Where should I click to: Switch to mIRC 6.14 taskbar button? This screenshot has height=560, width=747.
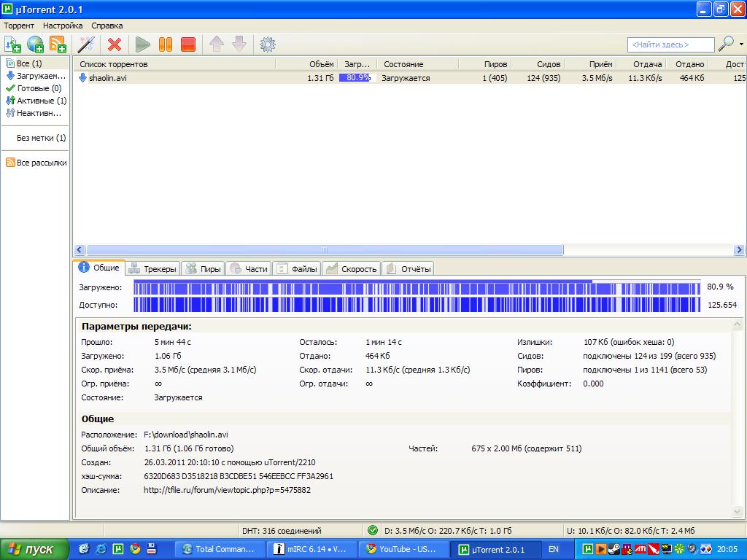click(x=311, y=549)
